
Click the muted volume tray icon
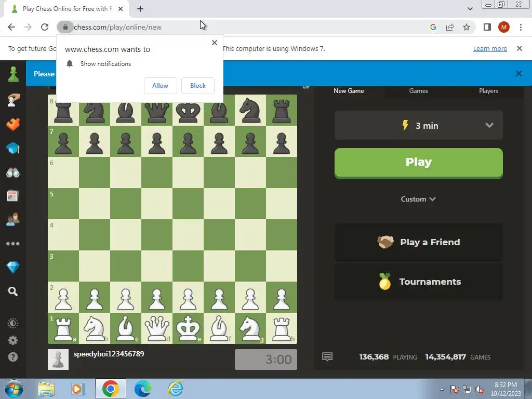[x=480, y=390]
